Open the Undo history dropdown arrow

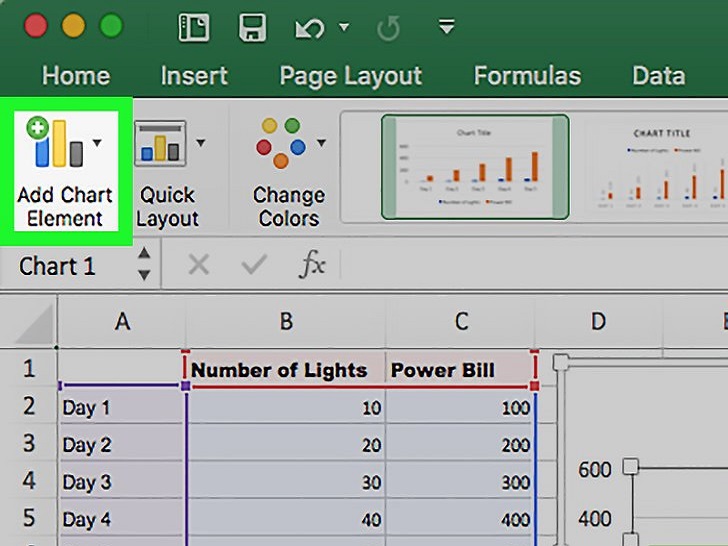tap(344, 27)
